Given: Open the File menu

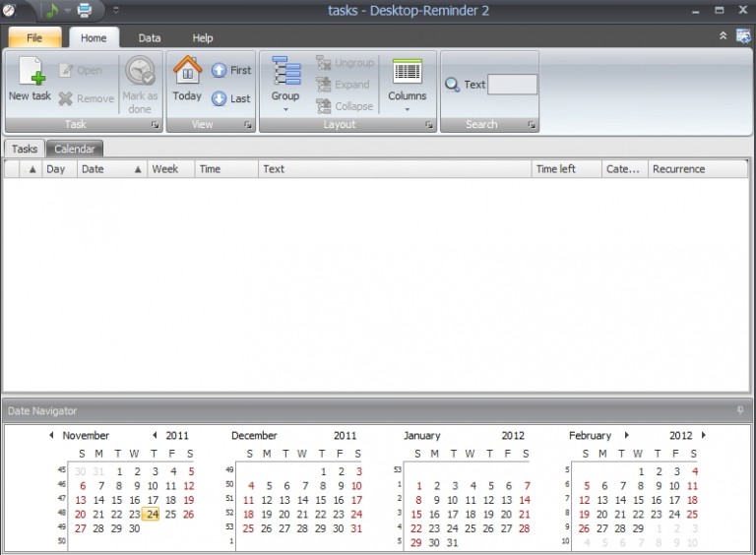Looking at the screenshot, I should click(x=34, y=37).
